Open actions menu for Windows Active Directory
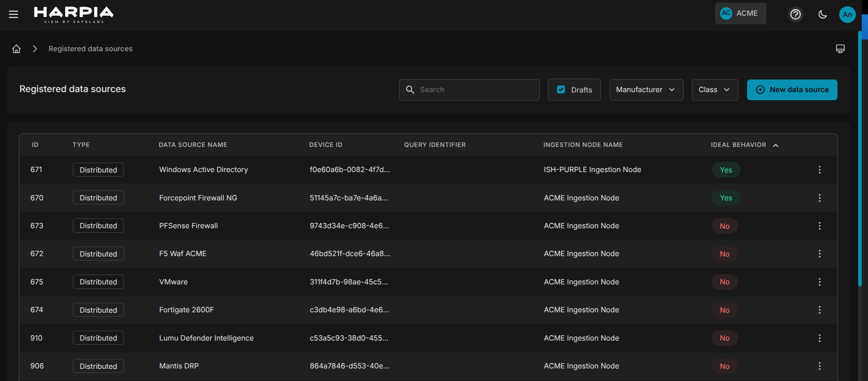 click(x=819, y=169)
